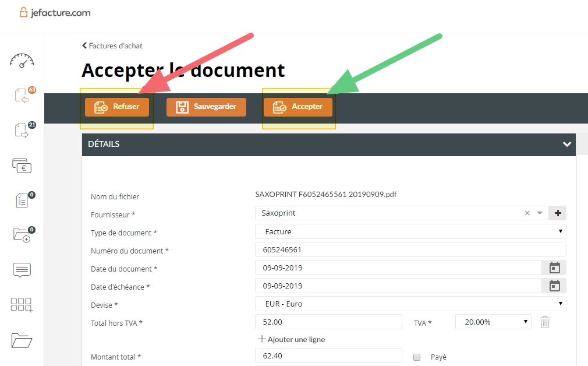Click the jefacture.com logo
Image resolution: width=588 pixels, height=366 pixels.
click(54, 12)
